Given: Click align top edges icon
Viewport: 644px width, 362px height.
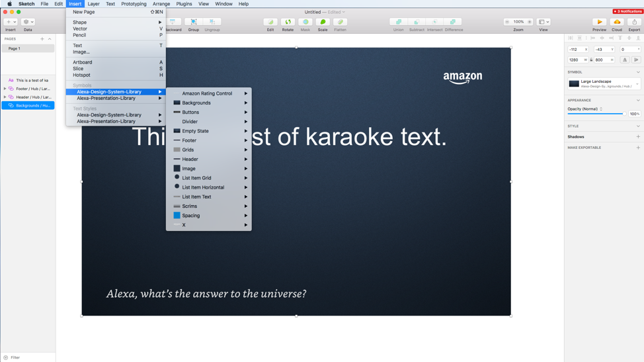Looking at the screenshot, I should (x=620, y=38).
